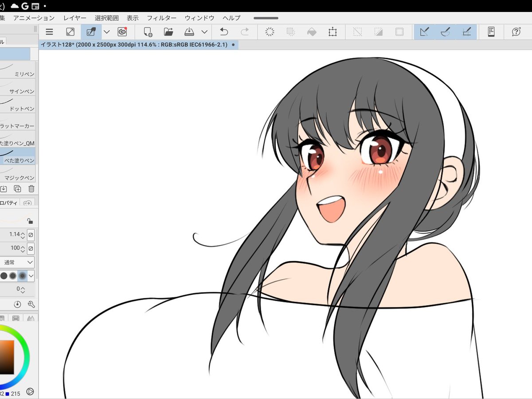The width and height of the screenshot is (532, 399).
Task: Click the invert selection icon
Action: (x=378, y=32)
